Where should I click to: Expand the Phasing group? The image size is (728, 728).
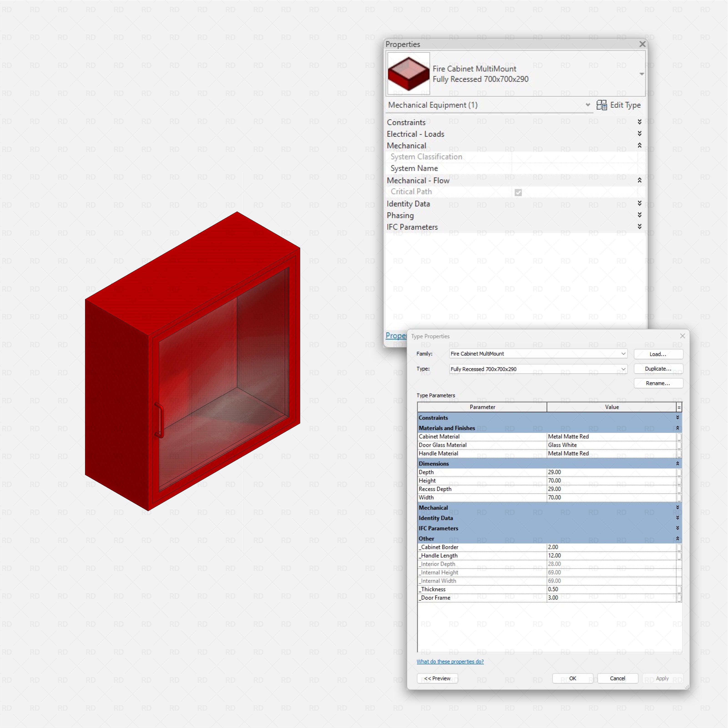point(640,215)
